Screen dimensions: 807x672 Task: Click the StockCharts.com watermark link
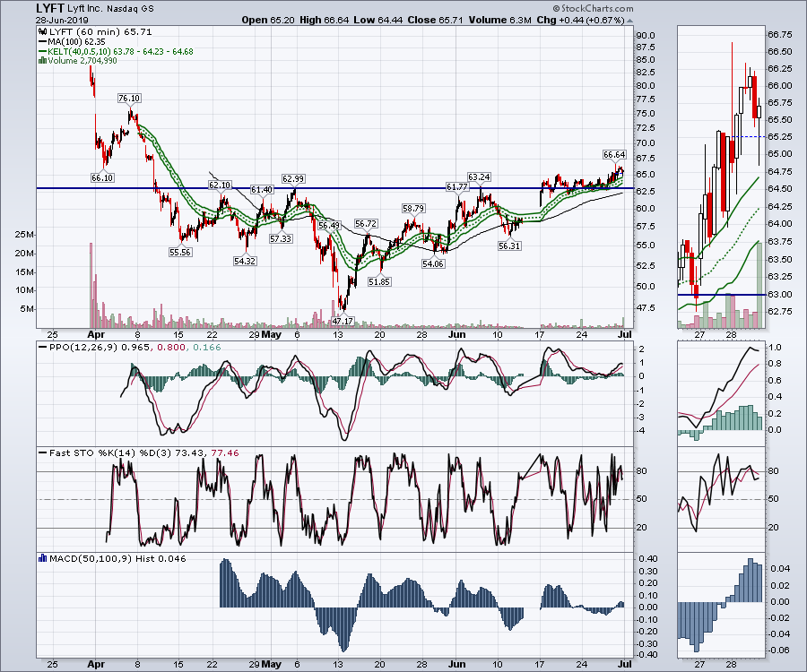[593, 9]
